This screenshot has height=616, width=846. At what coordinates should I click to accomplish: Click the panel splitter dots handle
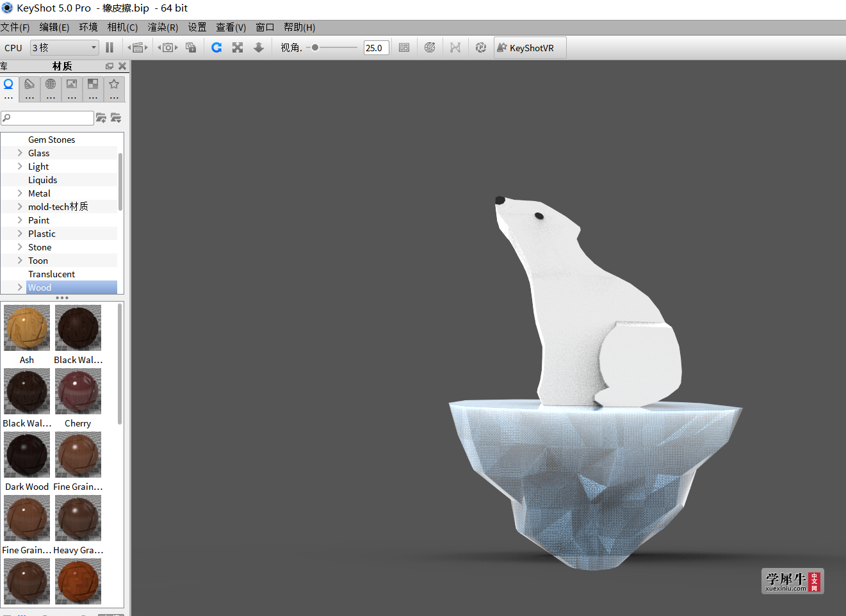pos(62,298)
